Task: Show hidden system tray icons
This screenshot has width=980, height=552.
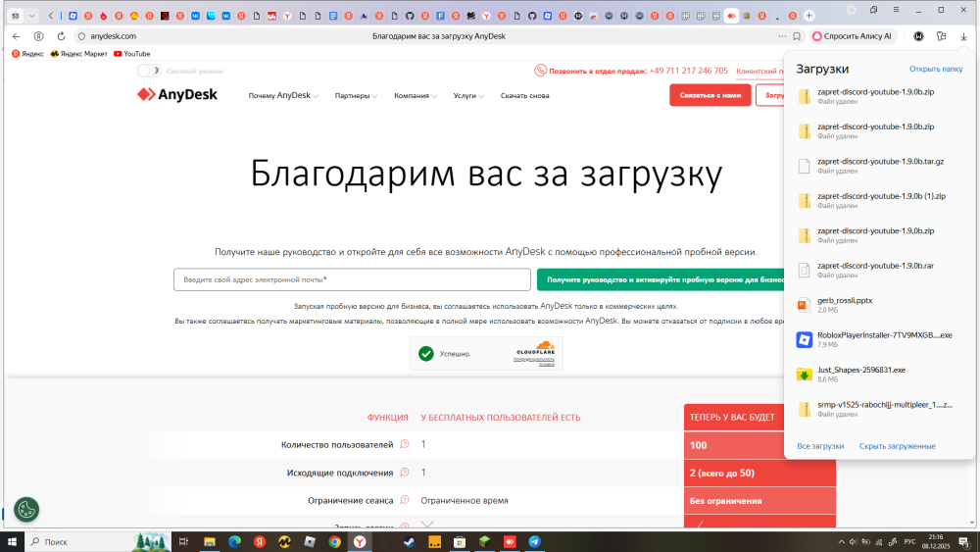Action: pyautogui.click(x=841, y=542)
